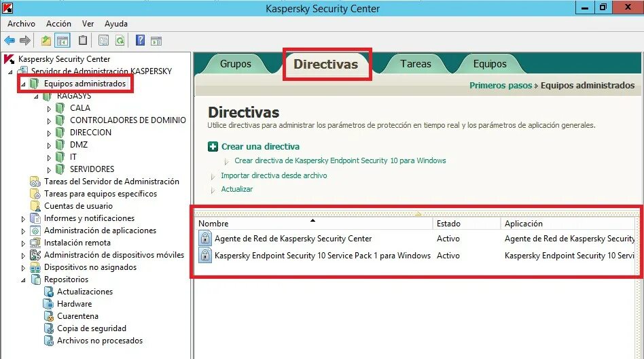Click the Informes y notificaciones icon
The height and width of the screenshot is (359, 644).
(35, 218)
